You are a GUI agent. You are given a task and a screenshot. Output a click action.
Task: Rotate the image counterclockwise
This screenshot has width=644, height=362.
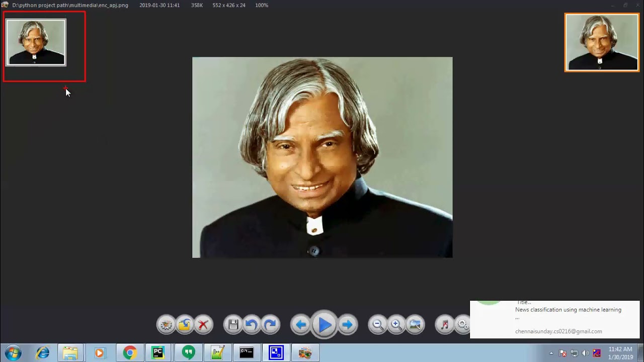(252, 325)
